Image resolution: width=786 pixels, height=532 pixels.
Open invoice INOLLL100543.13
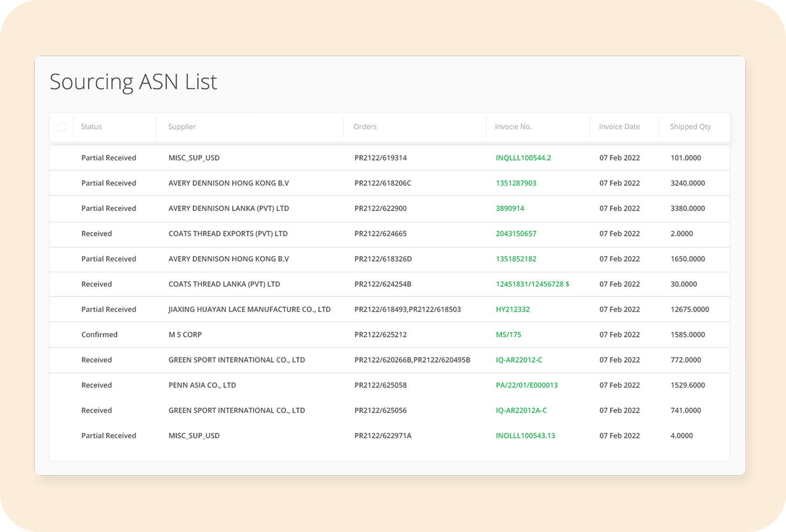coord(525,435)
